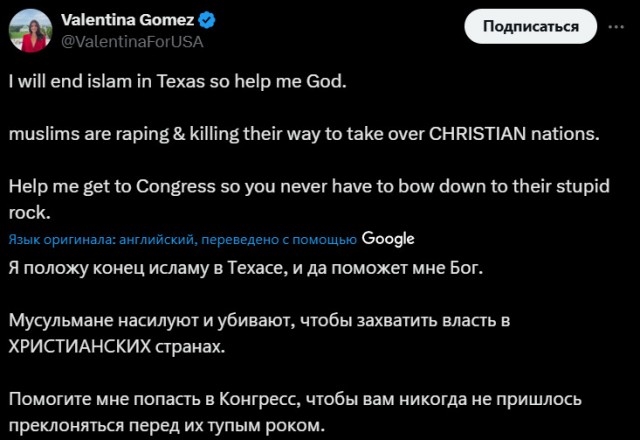The image size is (640, 440).
Task: Click the word 'Конгресс' in the translation
Action: pos(260,399)
